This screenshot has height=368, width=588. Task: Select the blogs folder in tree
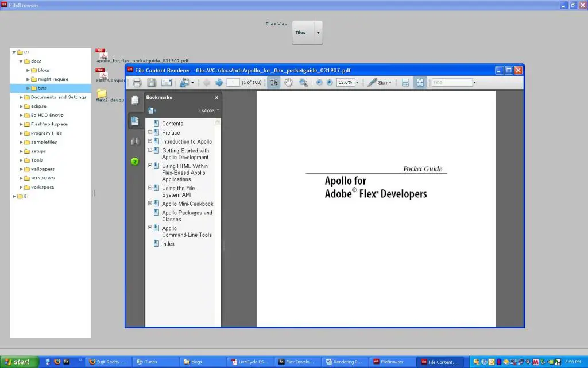[44, 70]
